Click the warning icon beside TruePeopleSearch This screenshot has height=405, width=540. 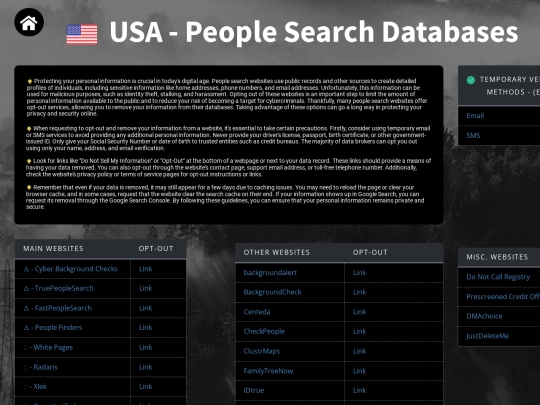[x=26, y=289]
